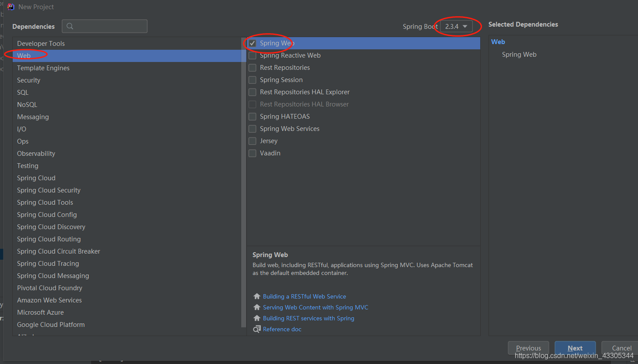Select the Spring Cloud Discovery category
This screenshot has width=638, height=364.
click(x=127, y=227)
